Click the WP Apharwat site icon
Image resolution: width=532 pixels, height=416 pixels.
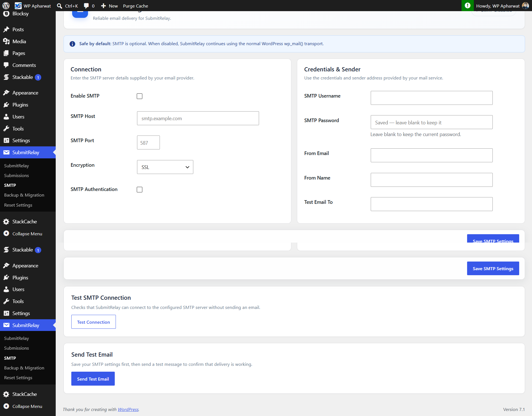tap(18, 6)
